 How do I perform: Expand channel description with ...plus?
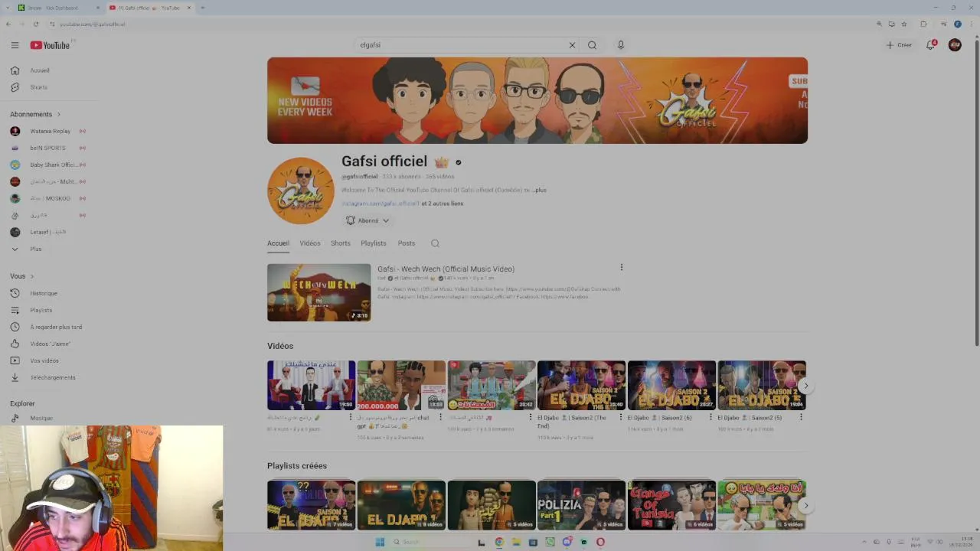click(539, 190)
